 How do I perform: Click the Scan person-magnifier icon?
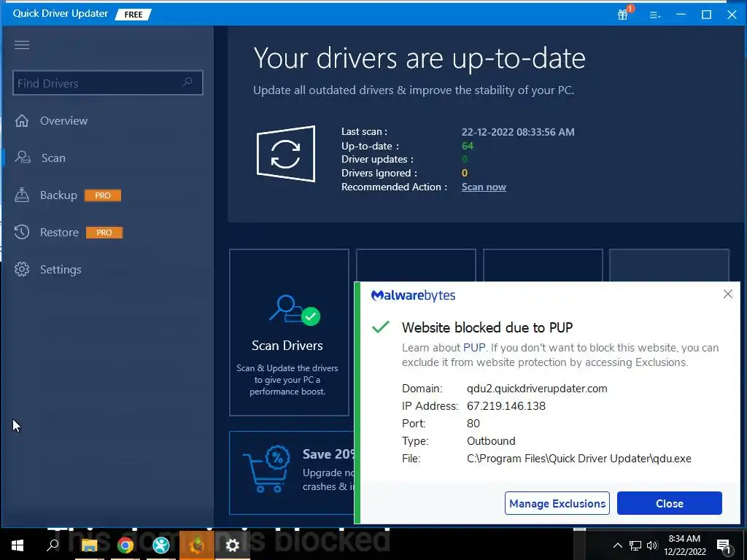click(x=23, y=157)
